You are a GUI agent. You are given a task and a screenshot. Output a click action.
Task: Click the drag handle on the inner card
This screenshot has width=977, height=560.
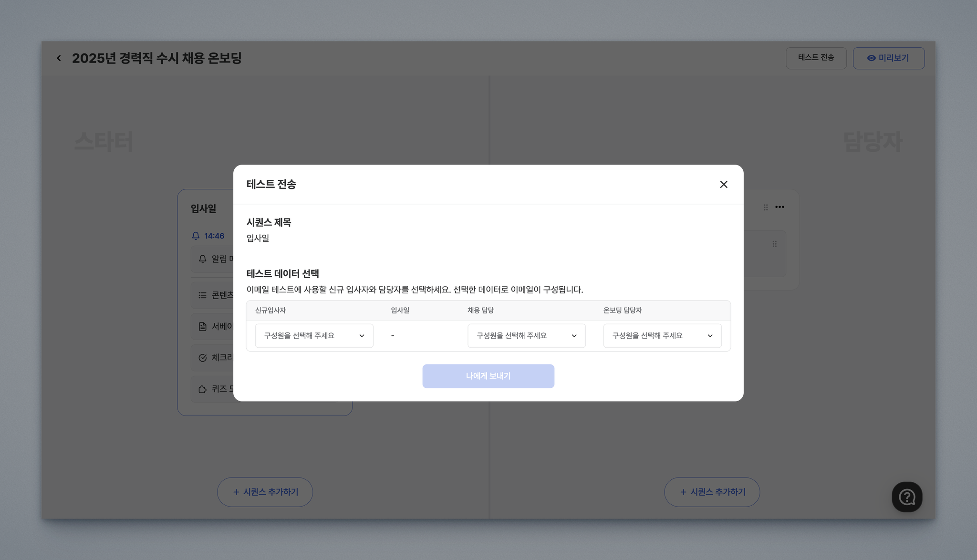tap(774, 244)
